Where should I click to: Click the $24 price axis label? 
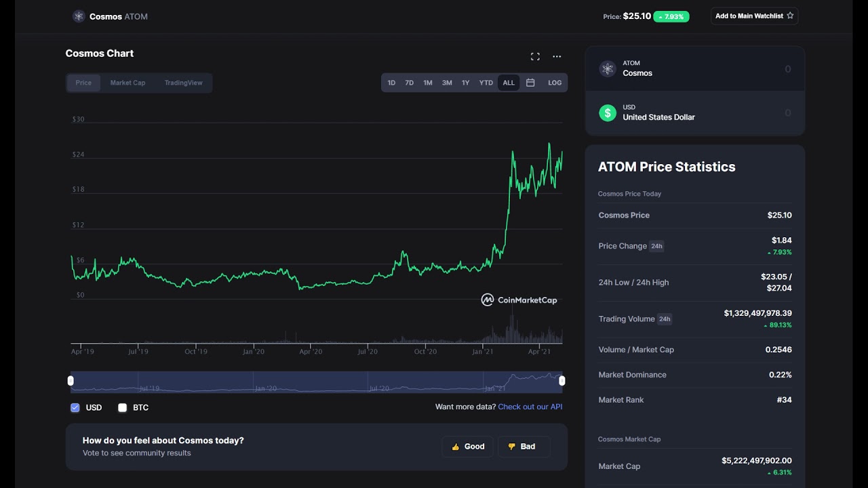coord(79,155)
